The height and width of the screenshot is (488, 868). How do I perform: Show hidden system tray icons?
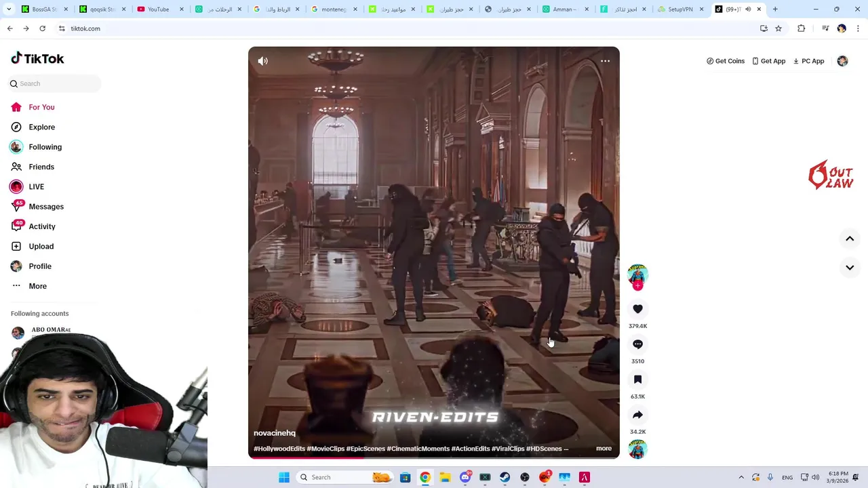[x=741, y=477]
